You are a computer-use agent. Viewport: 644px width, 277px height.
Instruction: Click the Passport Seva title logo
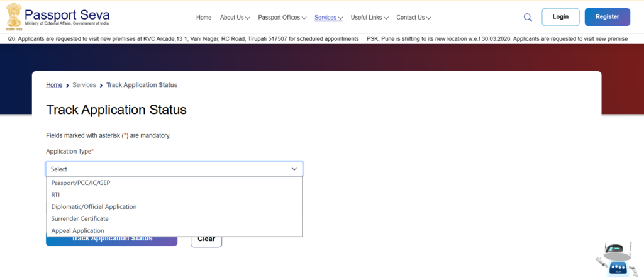67,17
